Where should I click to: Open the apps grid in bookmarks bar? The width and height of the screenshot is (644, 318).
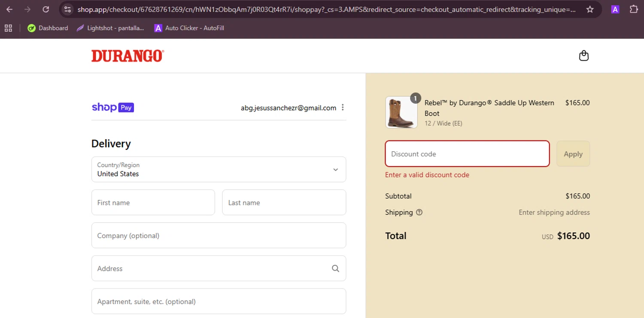click(8, 28)
